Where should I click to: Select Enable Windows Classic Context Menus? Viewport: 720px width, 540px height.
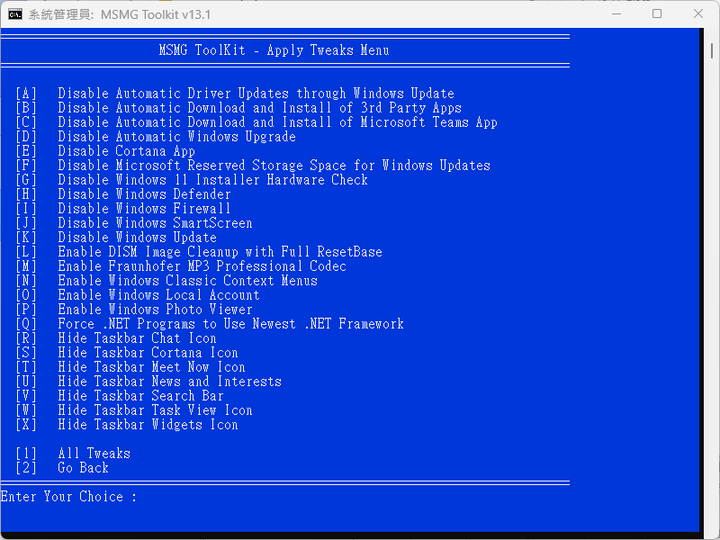pyautogui.click(x=166, y=281)
